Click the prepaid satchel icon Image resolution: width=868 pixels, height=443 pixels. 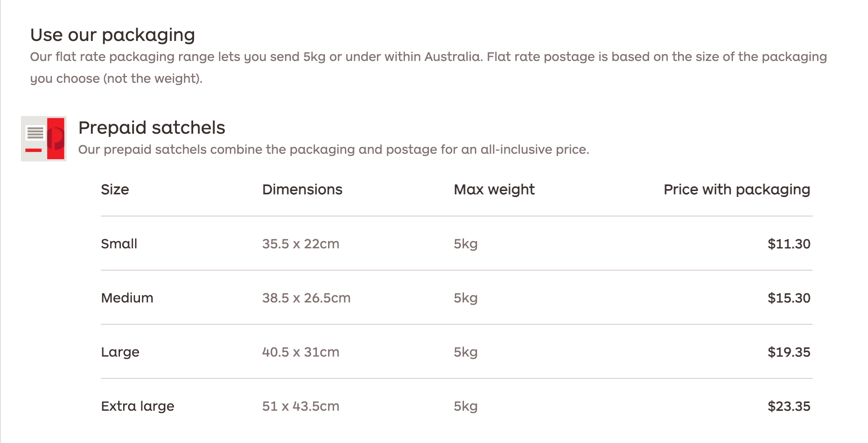[44, 139]
